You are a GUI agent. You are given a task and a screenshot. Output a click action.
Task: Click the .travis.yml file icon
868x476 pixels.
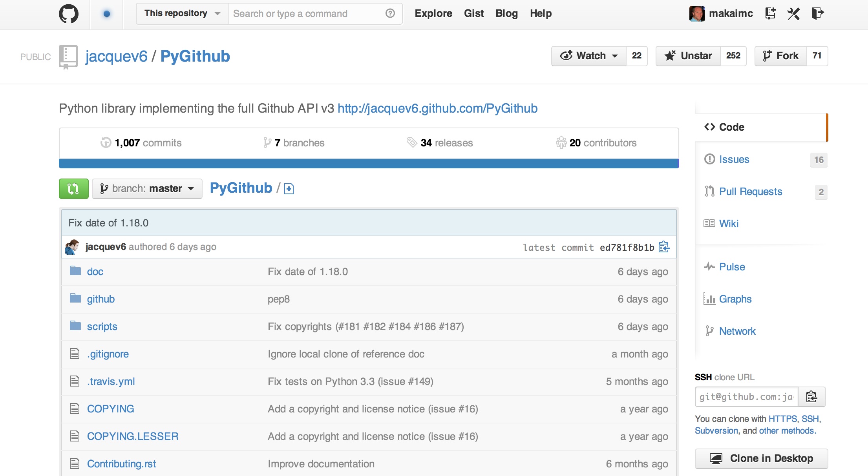click(x=75, y=381)
